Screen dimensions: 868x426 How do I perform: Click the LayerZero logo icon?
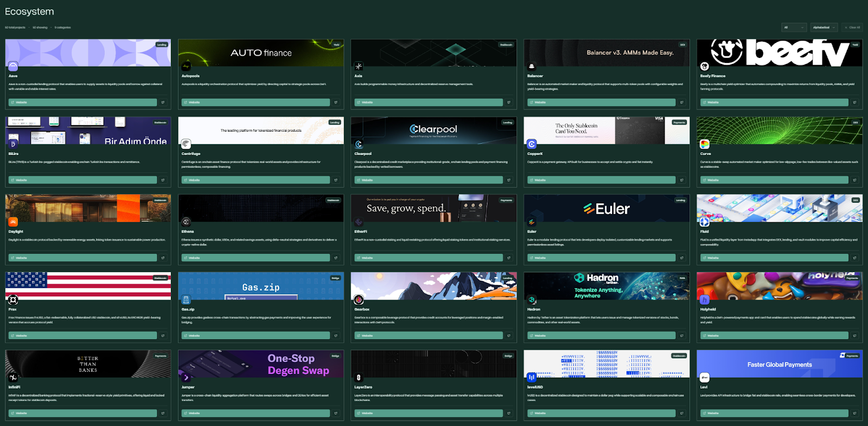coord(359,377)
